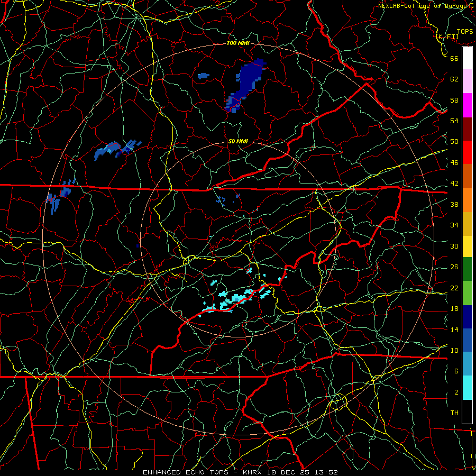The height and width of the screenshot is (476, 476).
Task: Click the Enhanced Echo Tops KMRX caption
Action: (x=240, y=472)
